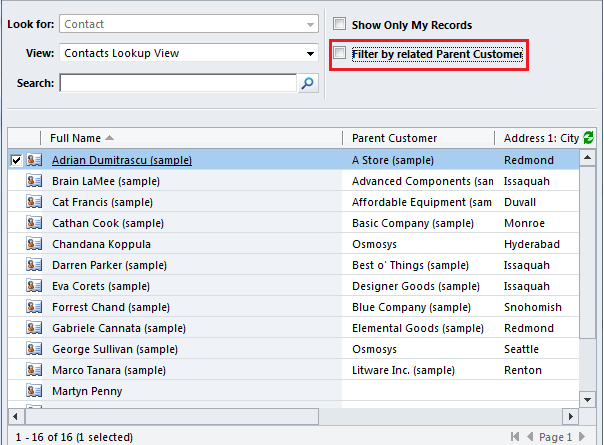Click contact icon for Forrest Chand
Viewport: 604px width, 445px height.
coord(34,307)
